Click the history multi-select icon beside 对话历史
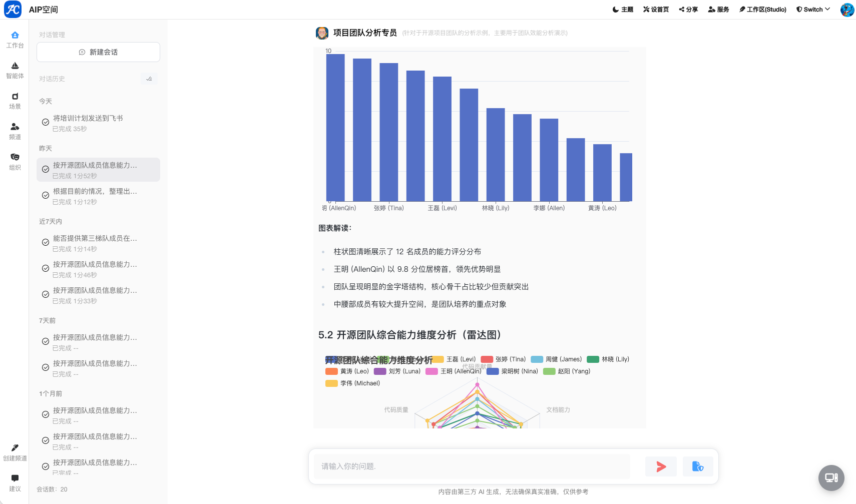The width and height of the screenshot is (856, 504). (x=149, y=79)
